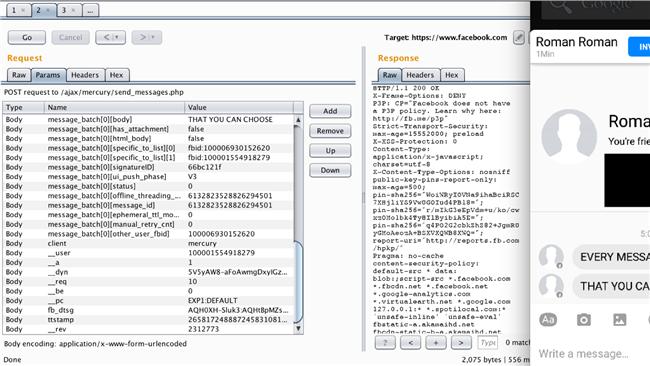Select the __dyn parameter row
Screen dimensions: 650x366
coord(148,272)
